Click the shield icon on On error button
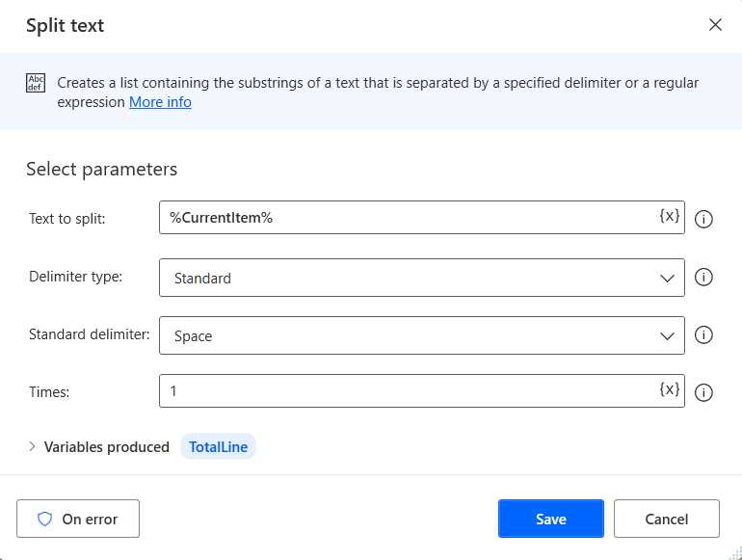Viewport: 742px width, 560px height. pyautogui.click(x=44, y=519)
